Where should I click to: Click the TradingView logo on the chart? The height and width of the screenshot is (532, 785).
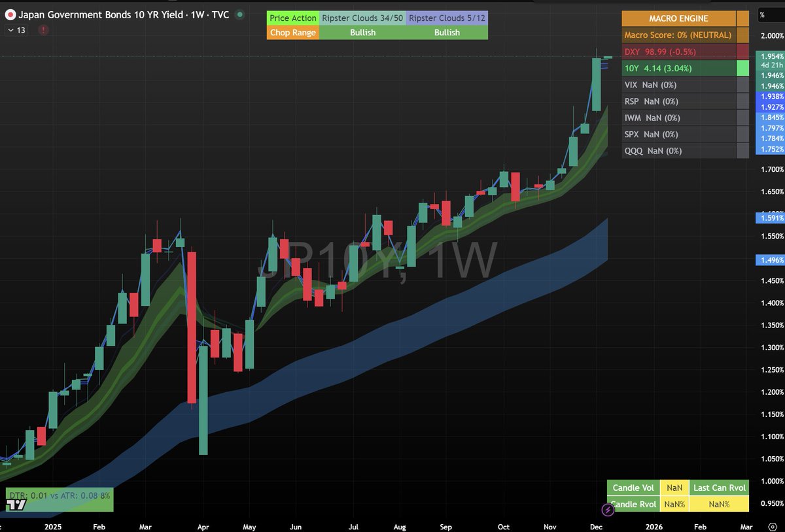(16, 505)
